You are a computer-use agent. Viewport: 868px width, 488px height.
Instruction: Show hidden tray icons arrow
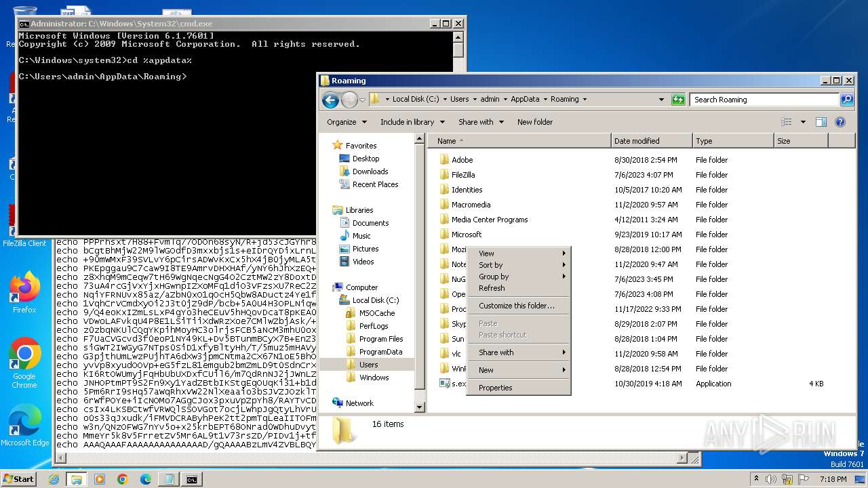[x=756, y=479]
